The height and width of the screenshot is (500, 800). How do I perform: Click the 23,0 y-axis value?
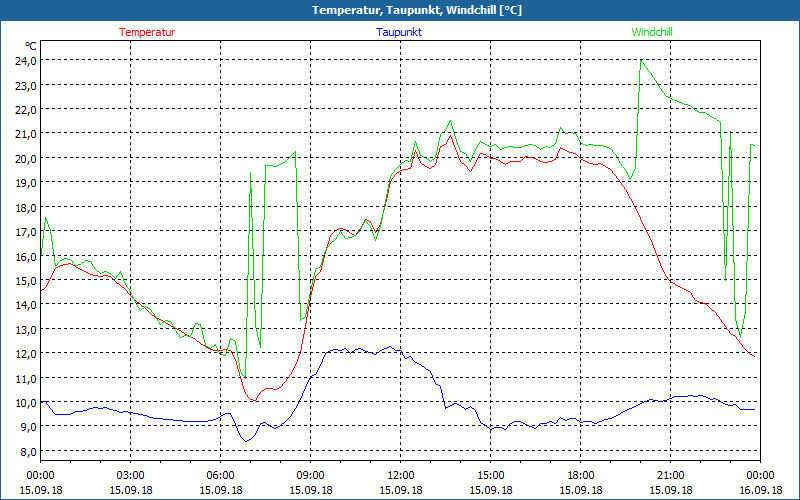point(26,85)
